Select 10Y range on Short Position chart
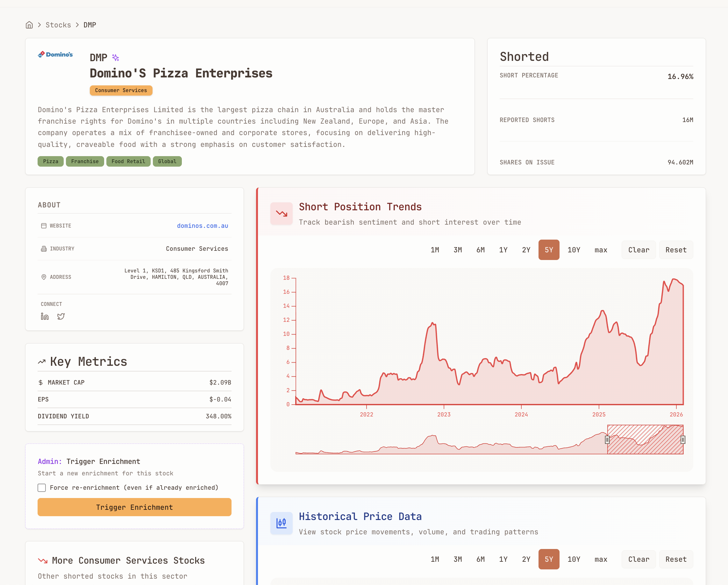 [574, 250]
